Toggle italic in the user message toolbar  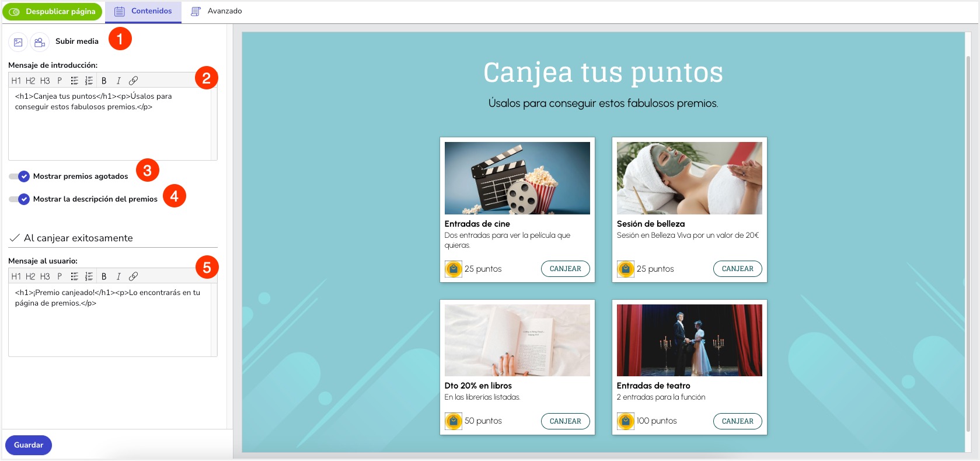(118, 276)
